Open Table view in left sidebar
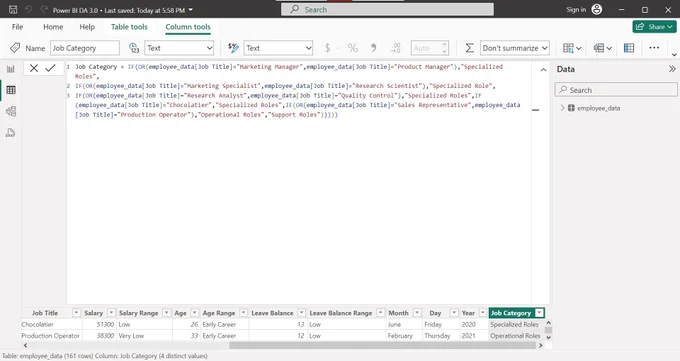This screenshot has height=361, width=680. tap(11, 90)
